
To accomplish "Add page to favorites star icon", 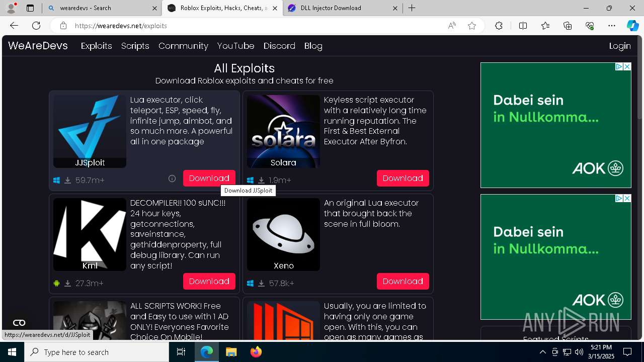I will 472,26.
